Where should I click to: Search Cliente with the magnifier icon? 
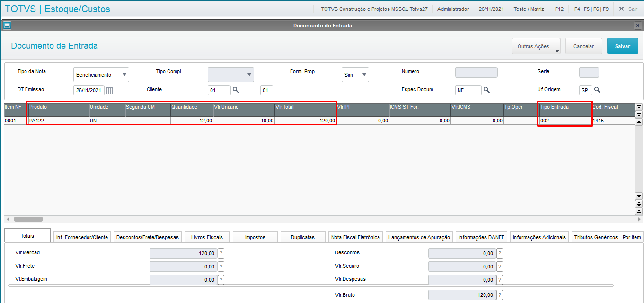point(236,90)
